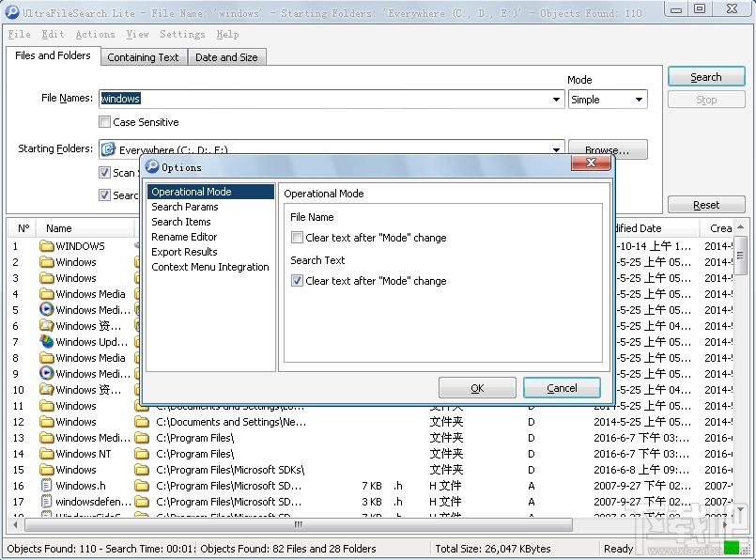Click 'Ready' in the status bar
The height and width of the screenshot is (560, 756).
click(x=618, y=549)
